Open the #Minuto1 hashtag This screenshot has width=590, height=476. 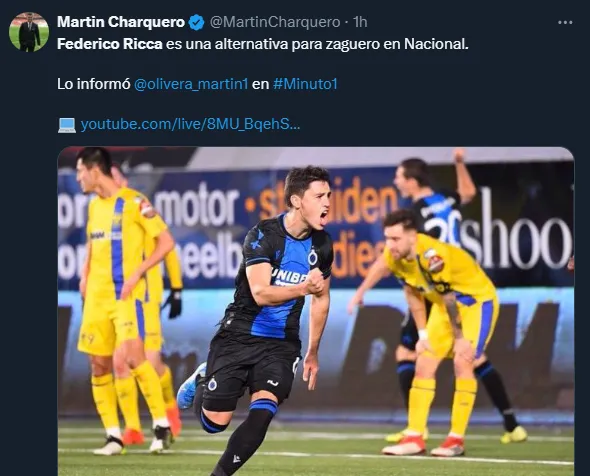(305, 84)
